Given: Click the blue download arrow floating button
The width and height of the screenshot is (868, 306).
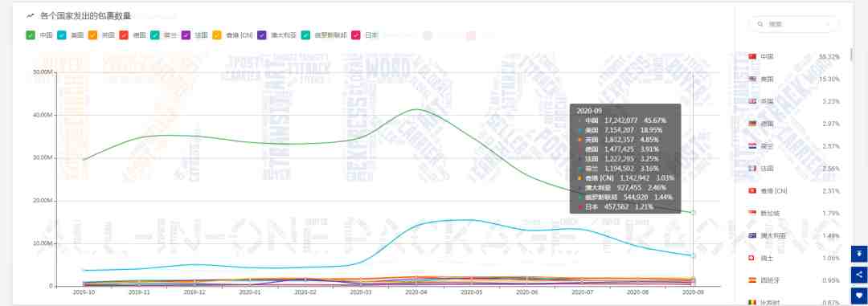Looking at the screenshot, I should (x=858, y=254).
